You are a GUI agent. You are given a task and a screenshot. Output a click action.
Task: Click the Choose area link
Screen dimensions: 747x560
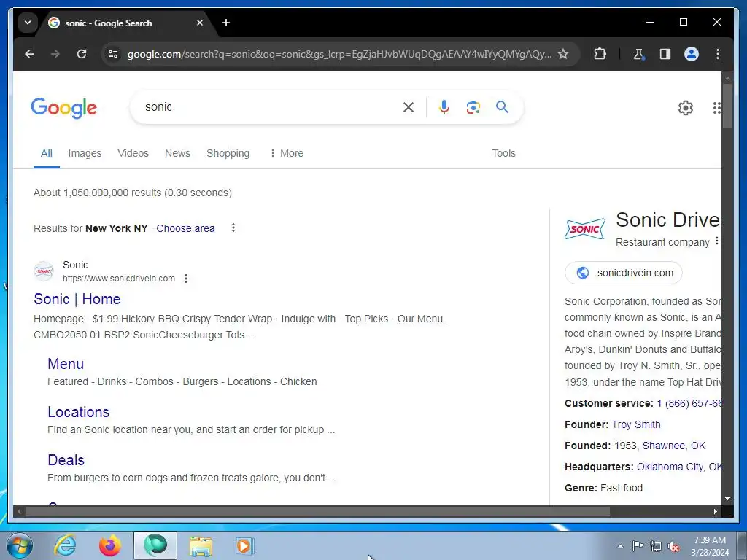pos(185,228)
